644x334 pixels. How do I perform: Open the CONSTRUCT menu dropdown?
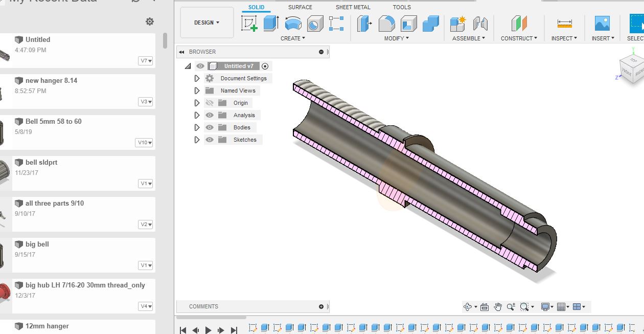[x=519, y=38]
